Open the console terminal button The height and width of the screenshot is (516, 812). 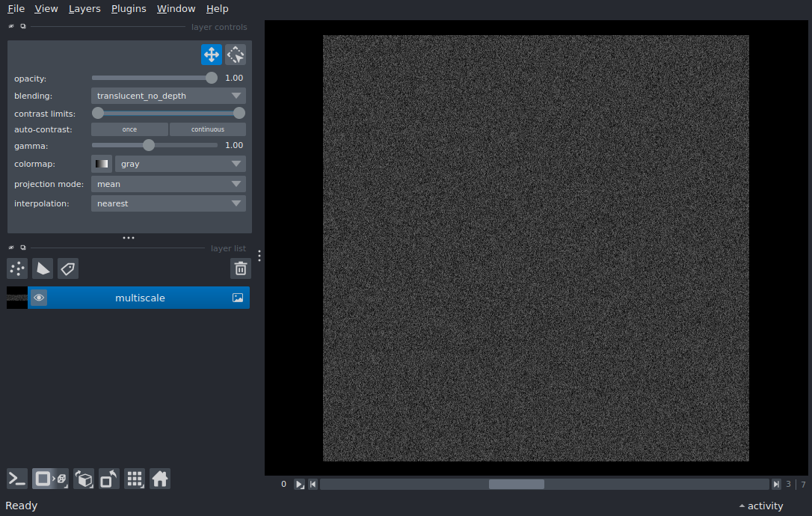(x=17, y=479)
